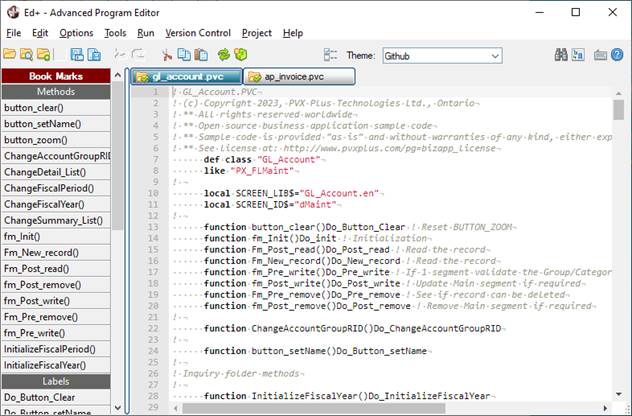Click the Open file folder icon

pyautogui.click(x=12, y=55)
